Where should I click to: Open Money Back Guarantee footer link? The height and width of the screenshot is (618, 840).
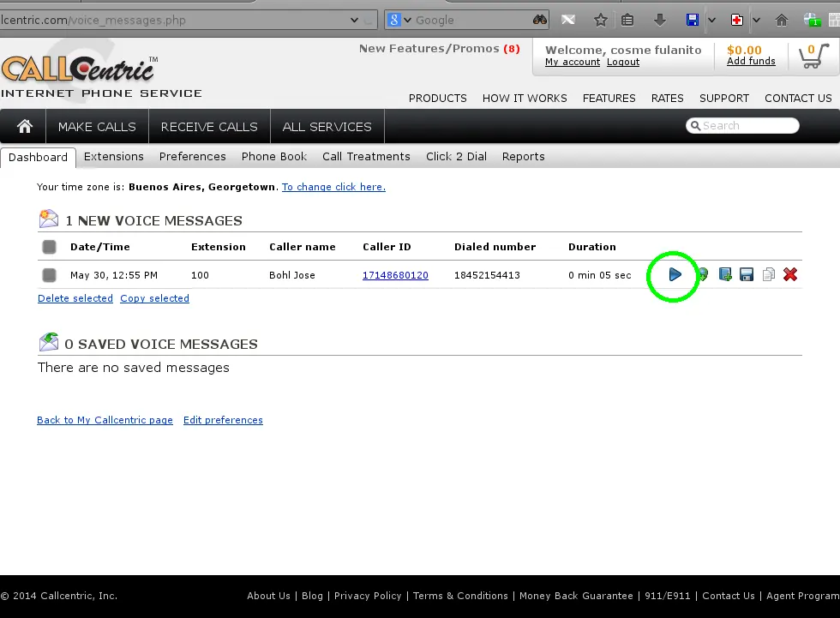576,596
